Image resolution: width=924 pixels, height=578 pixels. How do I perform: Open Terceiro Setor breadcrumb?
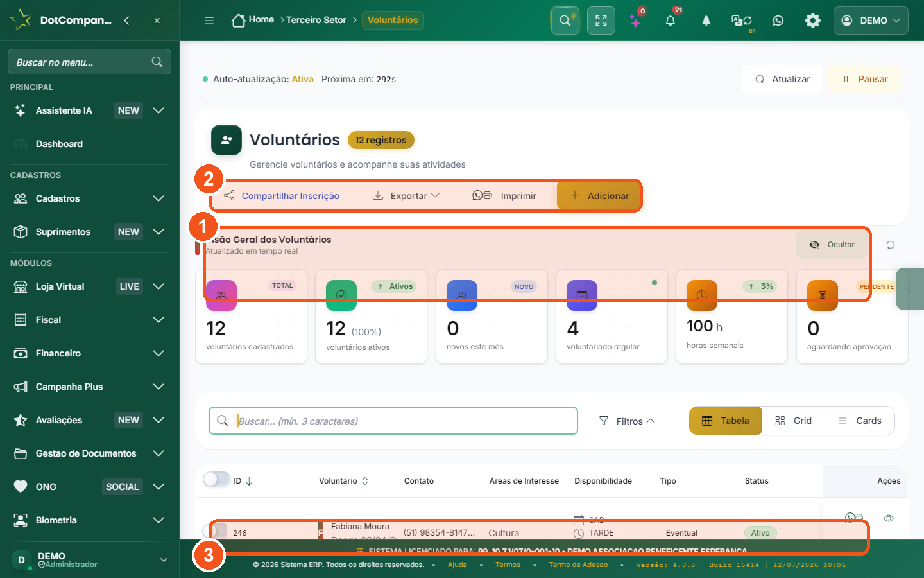click(316, 20)
